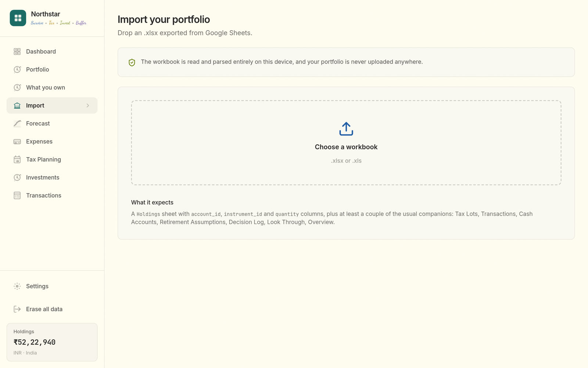588x368 pixels.
Task: Click the Northstar logo icon
Action: pyautogui.click(x=18, y=18)
